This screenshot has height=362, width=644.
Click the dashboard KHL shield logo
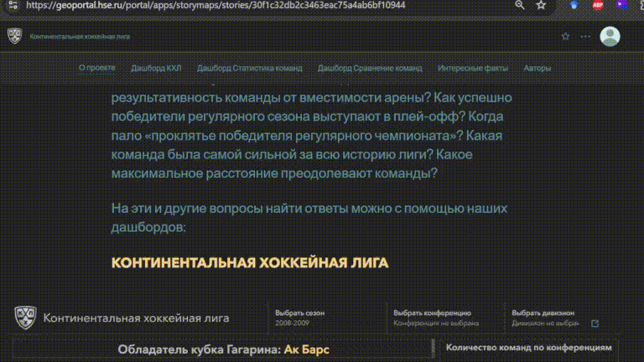point(25,318)
